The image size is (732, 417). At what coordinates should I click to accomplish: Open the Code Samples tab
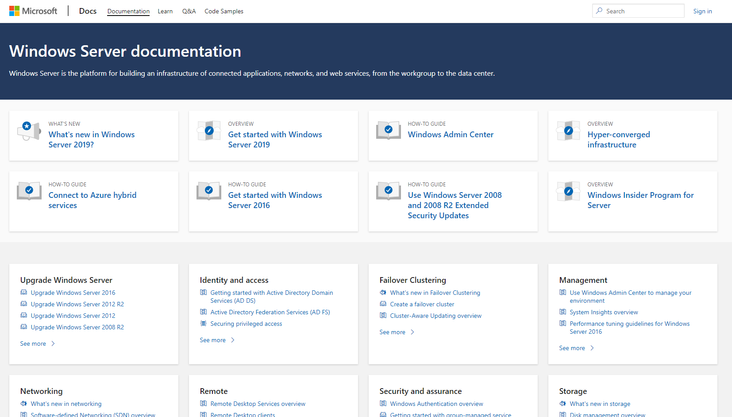pyautogui.click(x=224, y=11)
